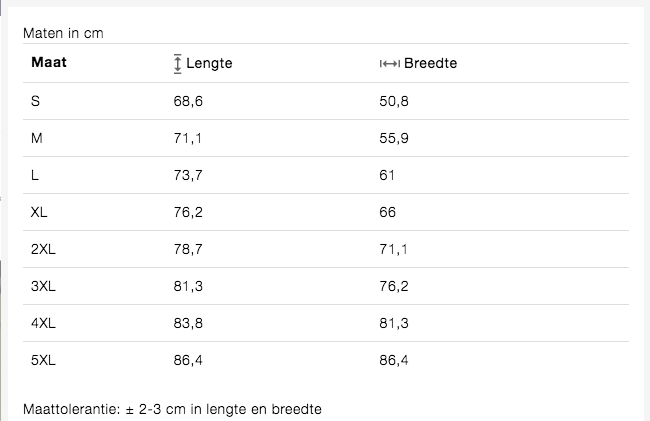Screen dimensions: 650x421
Task: Click the 4XL size label
Action: 43,323
